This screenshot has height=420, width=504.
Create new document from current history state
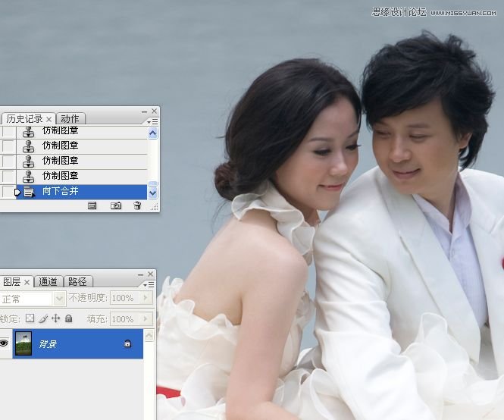coord(92,205)
